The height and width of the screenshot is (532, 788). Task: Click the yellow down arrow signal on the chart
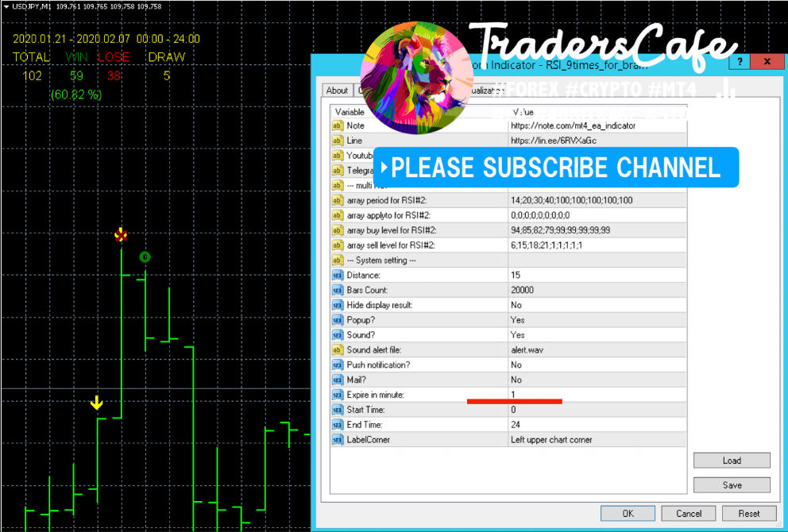tap(96, 403)
